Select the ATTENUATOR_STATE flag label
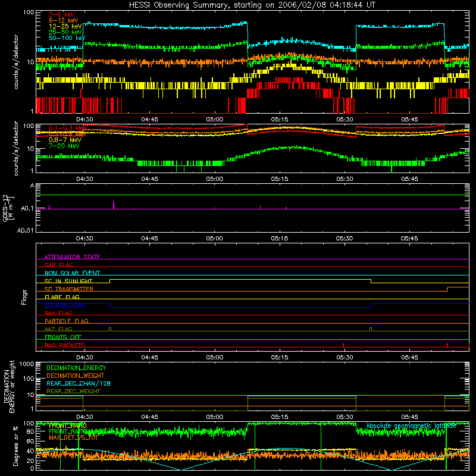The width and height of the screenshot is (476, 476). [72, 257]
